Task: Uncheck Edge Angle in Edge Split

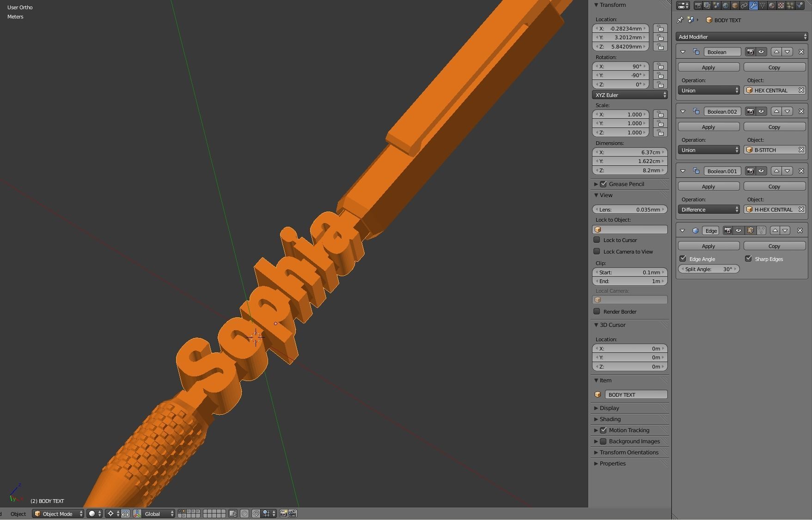Action: tap(683, 259)
